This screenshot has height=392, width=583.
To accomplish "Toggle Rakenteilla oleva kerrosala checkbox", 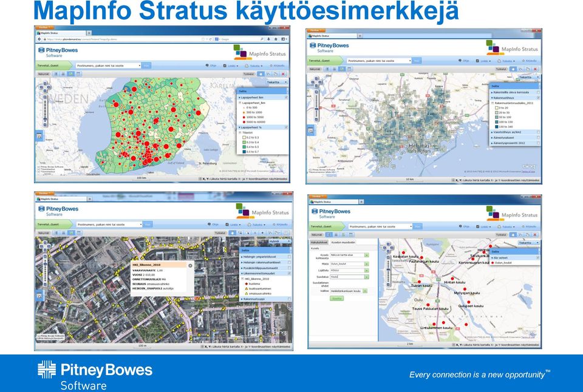I will (539, 92).
